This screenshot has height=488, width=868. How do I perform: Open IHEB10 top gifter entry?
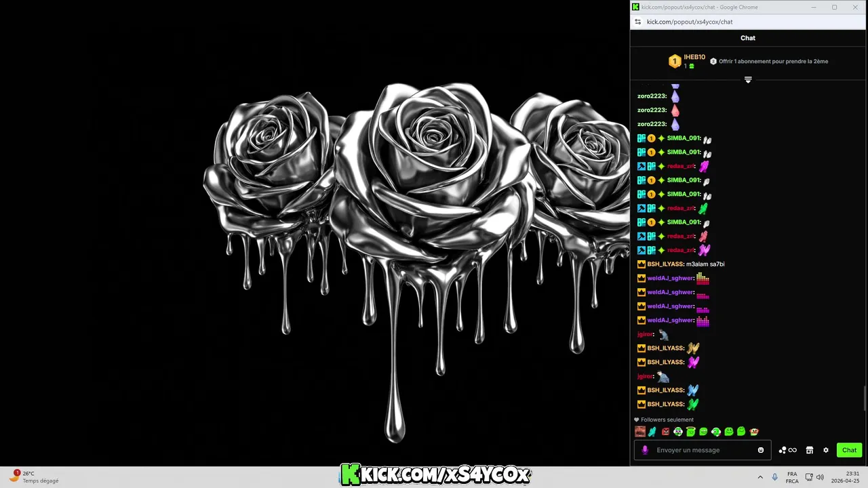point(687,61)
